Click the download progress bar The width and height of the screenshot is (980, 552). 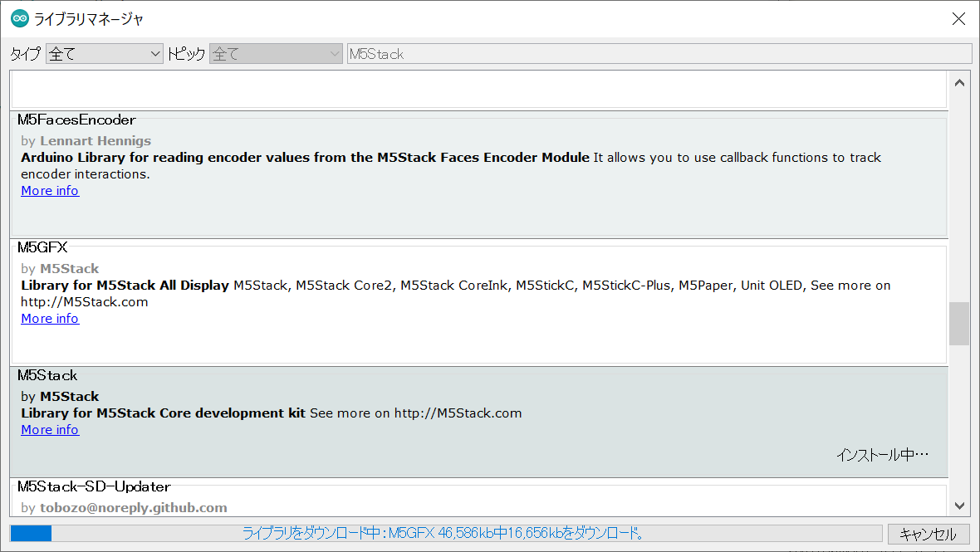coord(446,533)
